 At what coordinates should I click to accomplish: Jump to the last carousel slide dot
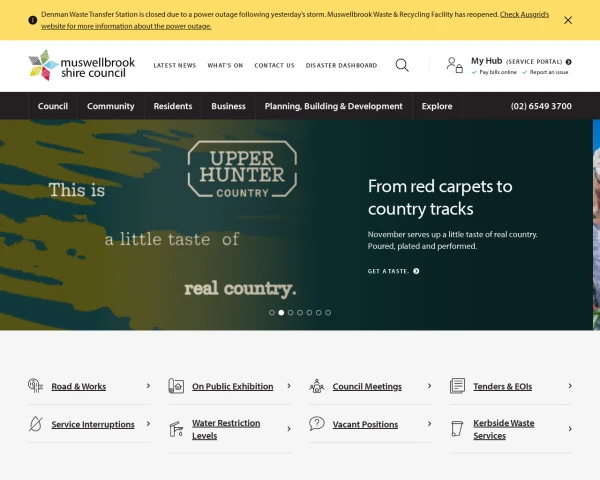(x=328, y=312)
